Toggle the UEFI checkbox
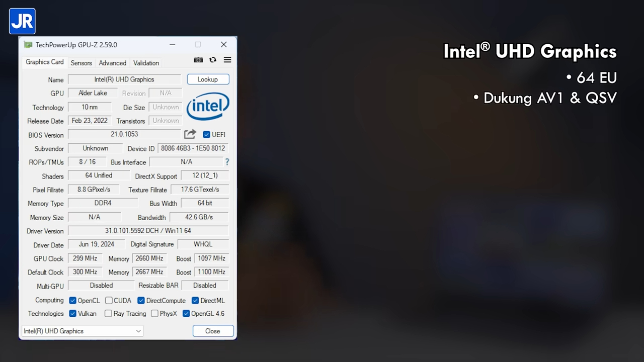 point(206,135)
